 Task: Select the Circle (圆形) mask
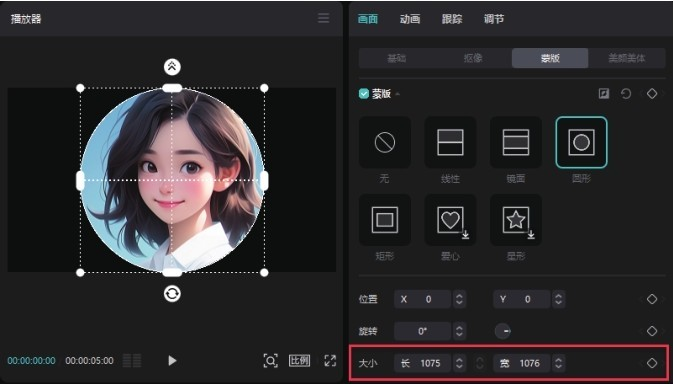click(x=581, y=142)
